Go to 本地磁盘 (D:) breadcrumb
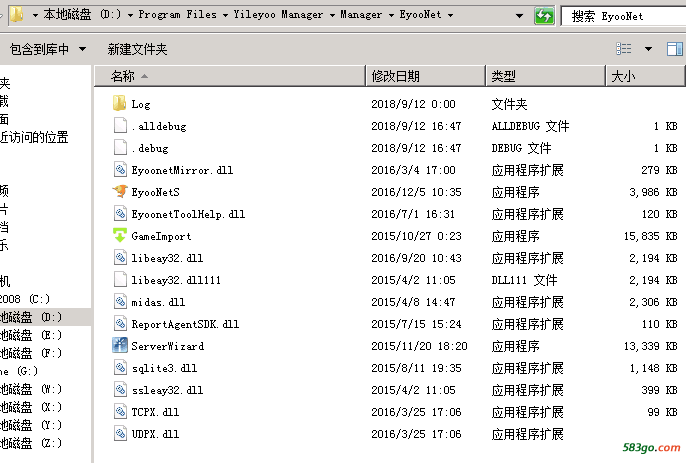Image resolution: width=686 pixels, height=463 pixels. click(x=82, y=14)
